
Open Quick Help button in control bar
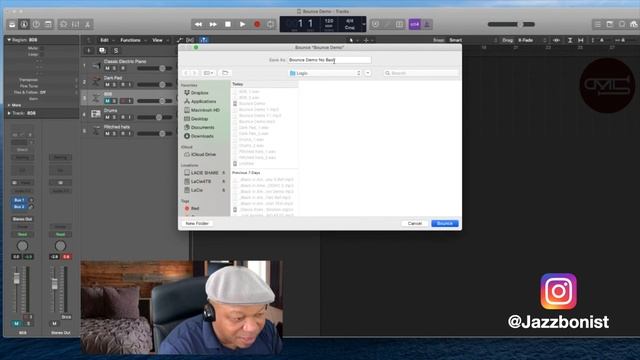pos(36,24)
